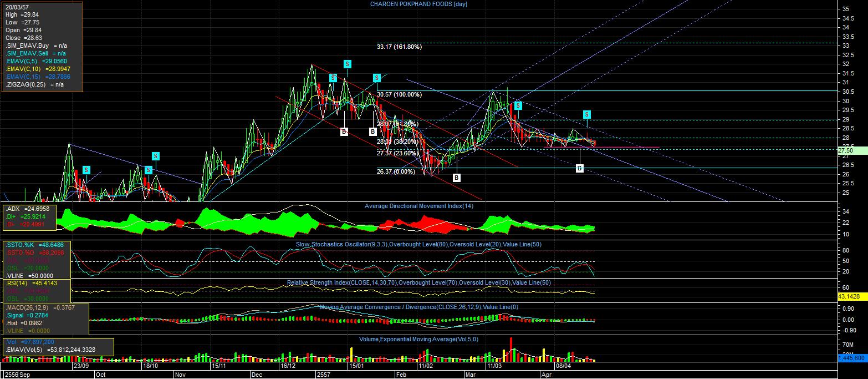Select the Dec month label on the time axis
This screenshot has height=379, width=868.
257,375
